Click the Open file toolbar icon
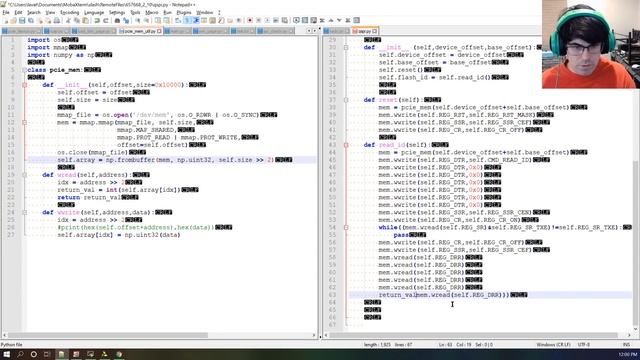The image size is (640, 360). pyautogui.click(x=13, y=20)
